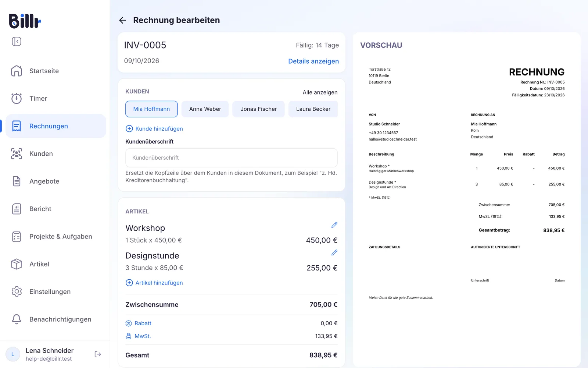Click the Lena Schneider user avatar
Image resolution: width=588 pixels, height=368 pixels.
point(13,354)
